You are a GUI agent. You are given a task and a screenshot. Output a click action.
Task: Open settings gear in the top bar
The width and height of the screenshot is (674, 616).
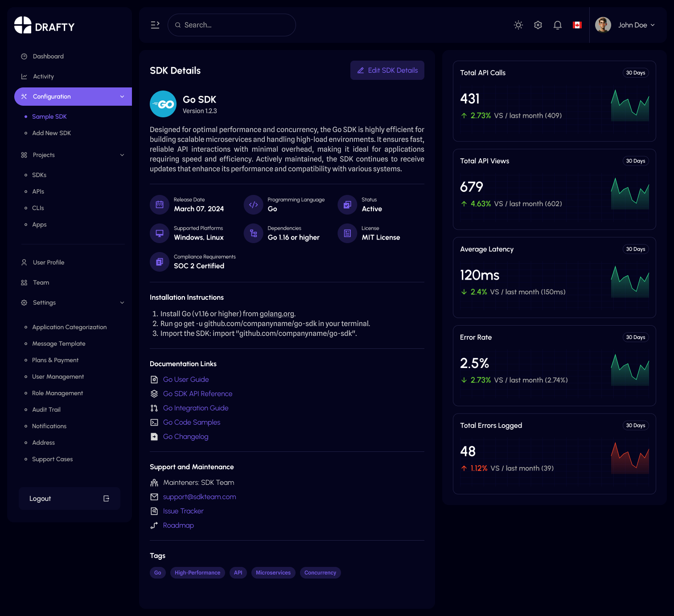(x=538, y=25)
